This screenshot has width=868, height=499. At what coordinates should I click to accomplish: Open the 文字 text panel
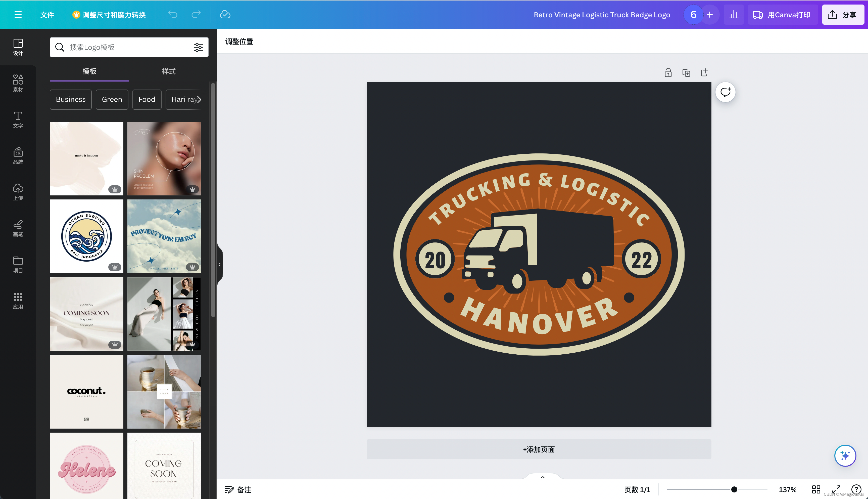[x=18, y=120]
